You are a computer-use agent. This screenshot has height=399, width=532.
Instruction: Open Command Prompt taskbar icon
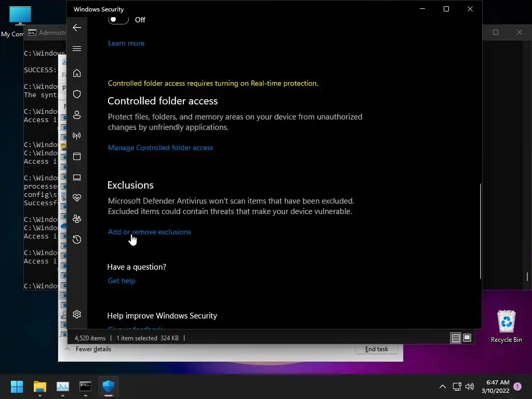click(x=86, y=387)
